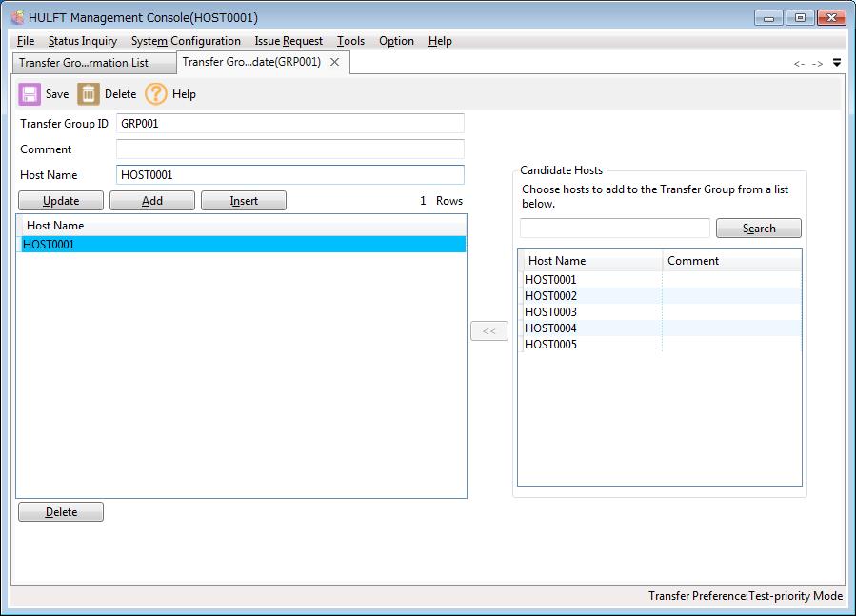Open the Help menu
Screen dimensions: 856x616
tap(440, 41)
